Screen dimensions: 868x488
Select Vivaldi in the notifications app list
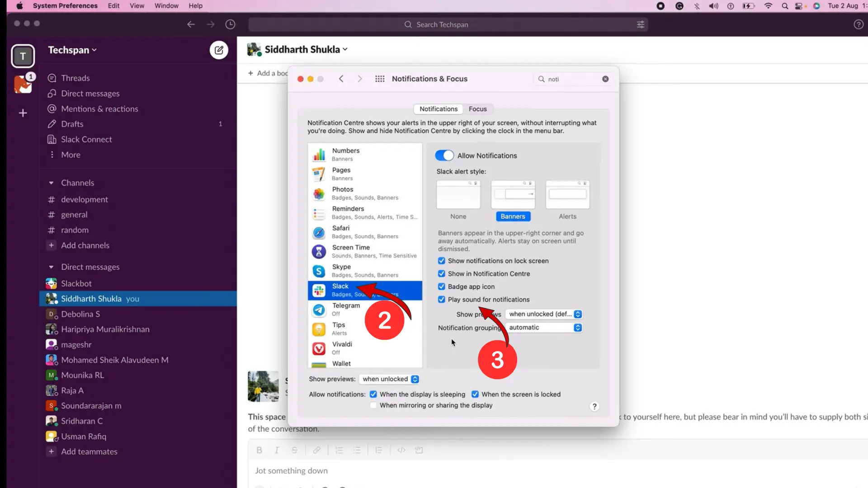pos(365,348)
